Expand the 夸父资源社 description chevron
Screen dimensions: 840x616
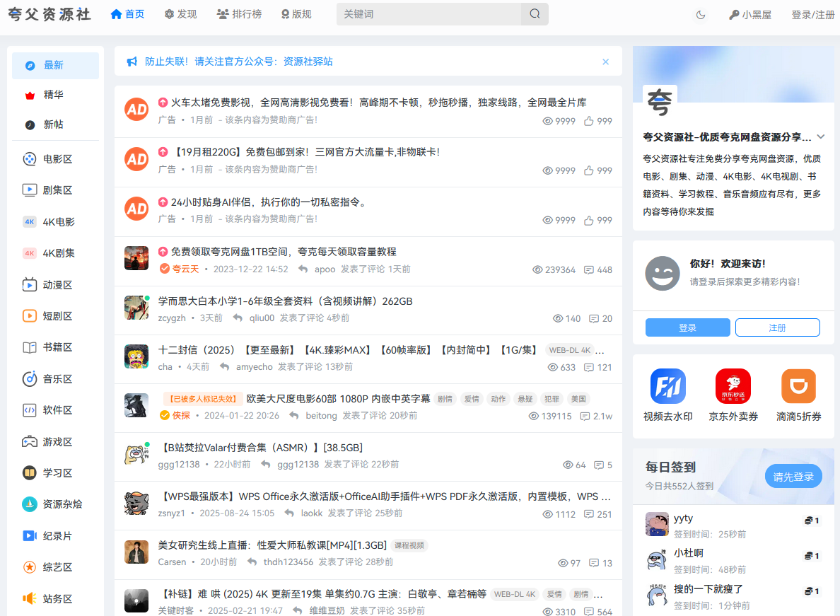(x=821, y=137)
